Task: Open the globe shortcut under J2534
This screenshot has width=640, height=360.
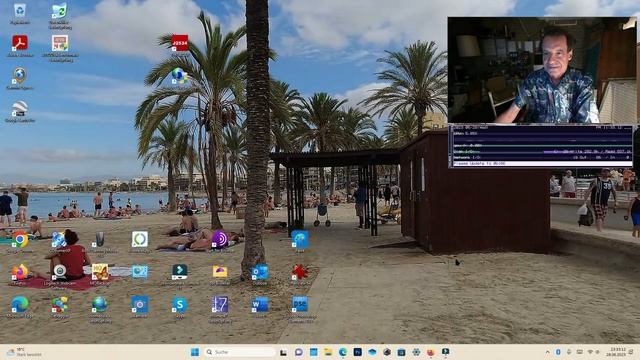Action: (180, 76)
